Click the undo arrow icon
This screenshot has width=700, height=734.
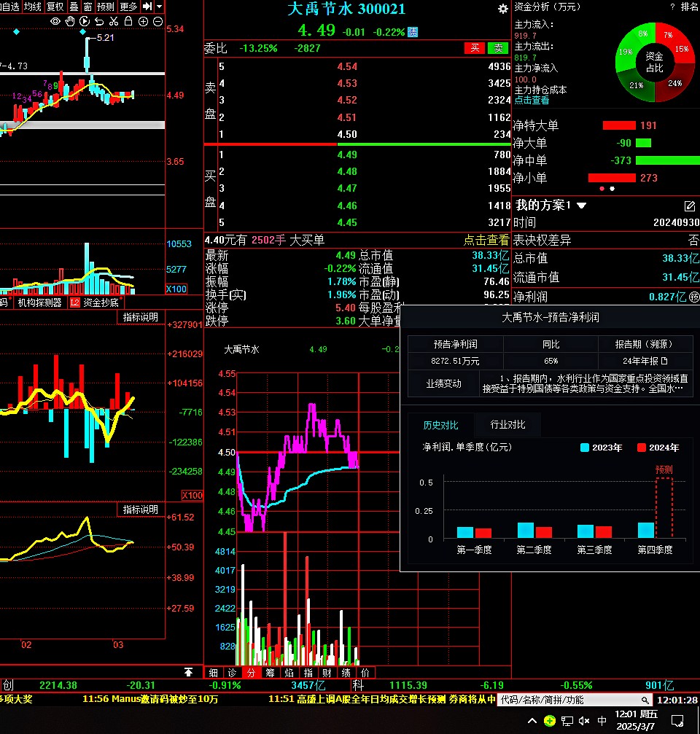tap(98, 22)
